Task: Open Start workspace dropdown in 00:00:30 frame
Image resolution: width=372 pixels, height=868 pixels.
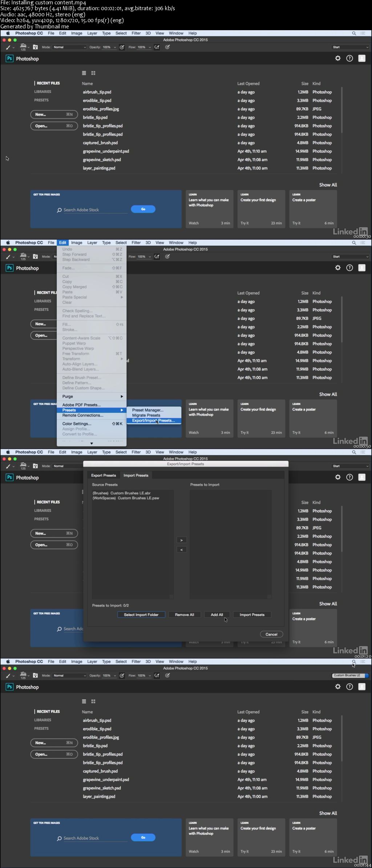Action: pyautogui.click(x=350, y=47)
